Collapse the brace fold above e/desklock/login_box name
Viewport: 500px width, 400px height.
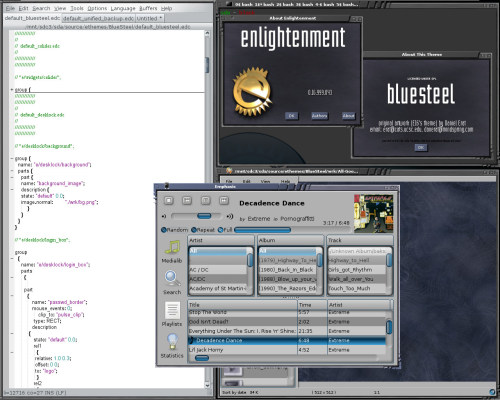(x=12, y=259)
